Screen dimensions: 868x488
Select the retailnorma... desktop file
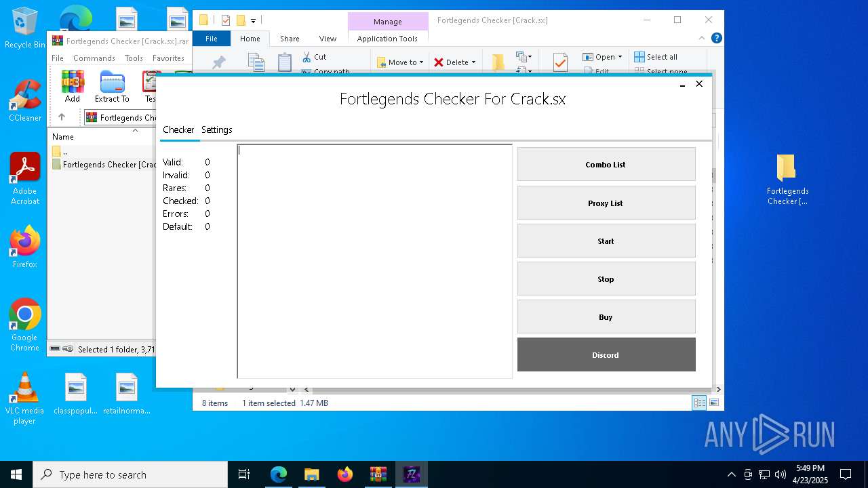coord(127,394)
